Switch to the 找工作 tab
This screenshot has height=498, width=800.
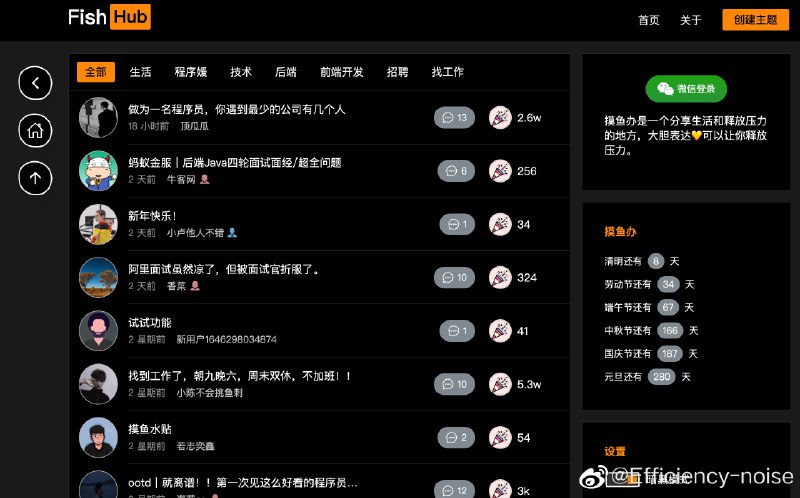[447, 72]
